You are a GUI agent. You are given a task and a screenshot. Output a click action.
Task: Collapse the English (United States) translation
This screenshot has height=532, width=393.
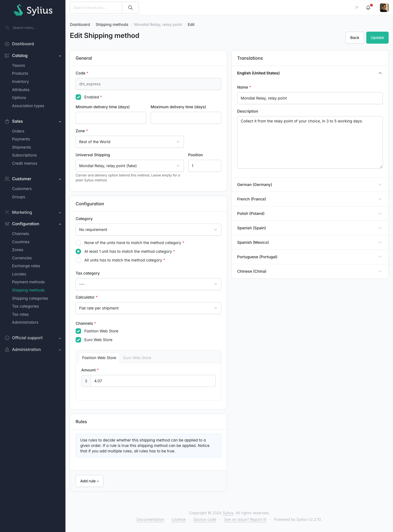310,73
